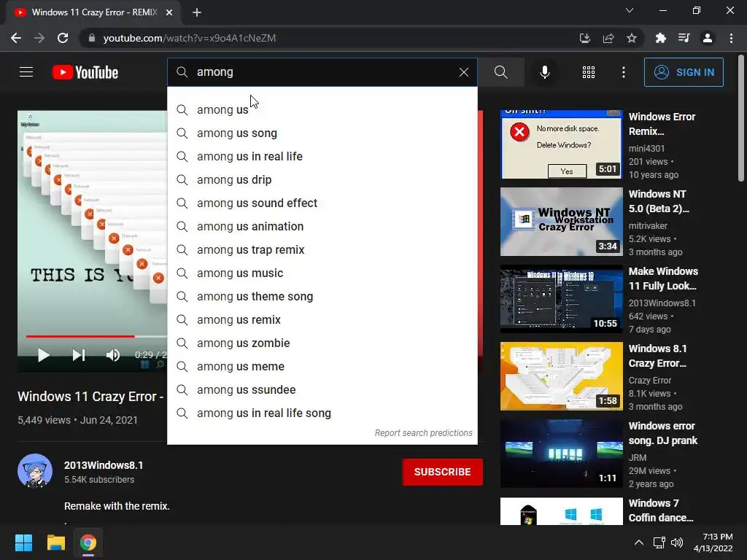Select suggestion 'among us'
This screenshot has width=747, height=560.
coord(322,109)
